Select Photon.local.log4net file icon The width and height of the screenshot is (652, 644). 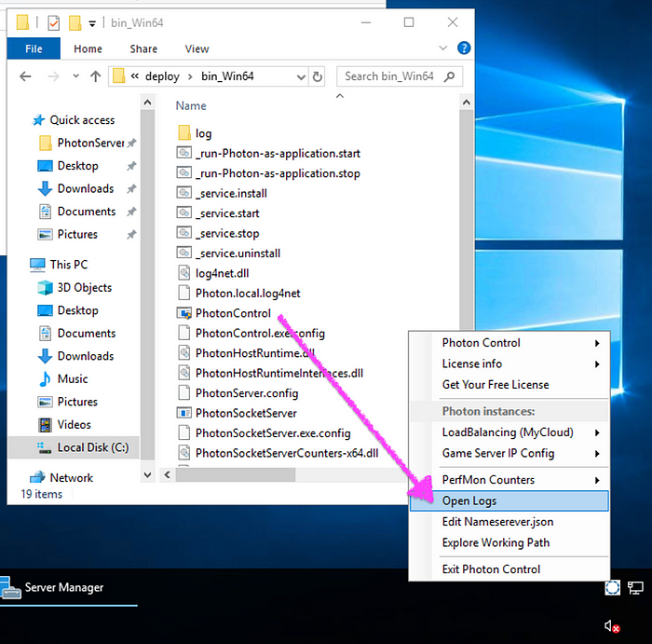tap(184, 293)
